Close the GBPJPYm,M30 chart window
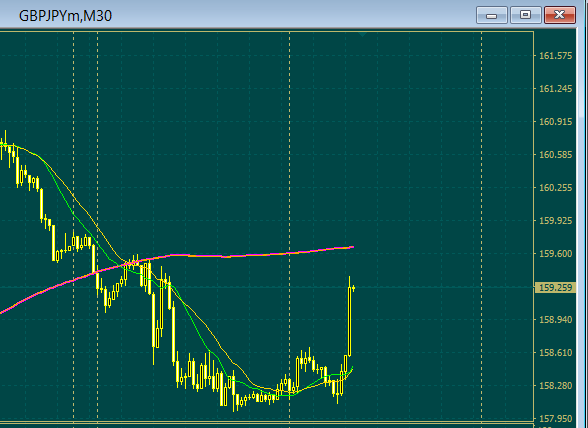 point(560,15)
